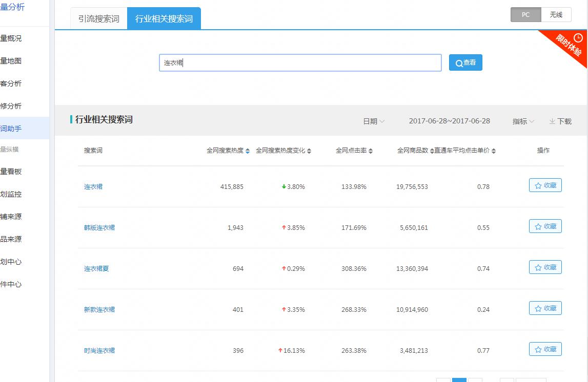Open the 时尚连衣裙 keyword link
The image size is (588, 382).
[99, 351]
